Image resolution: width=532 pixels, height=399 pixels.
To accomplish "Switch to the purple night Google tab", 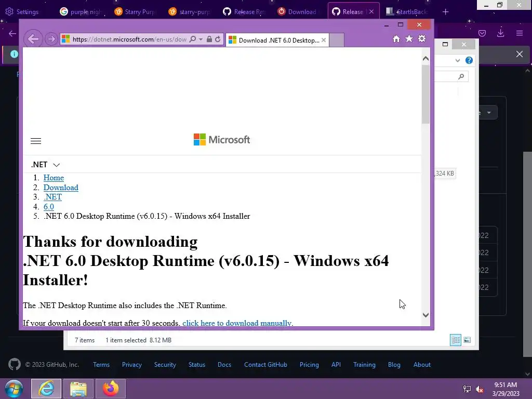I will 81,12.
